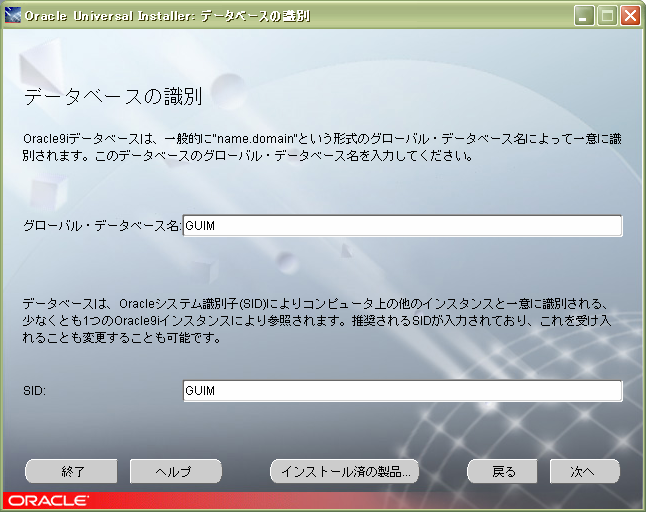The height and width of the screenshot is (512, 646).
Task: Click the installer window title text
Action: [x=167, y=16]
